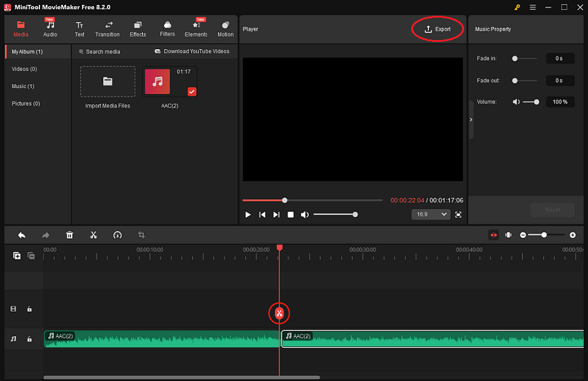Open the Elements tab
The width and height of the screenshot is (588, 381).
pyautogui.click(x=196, y=29)
